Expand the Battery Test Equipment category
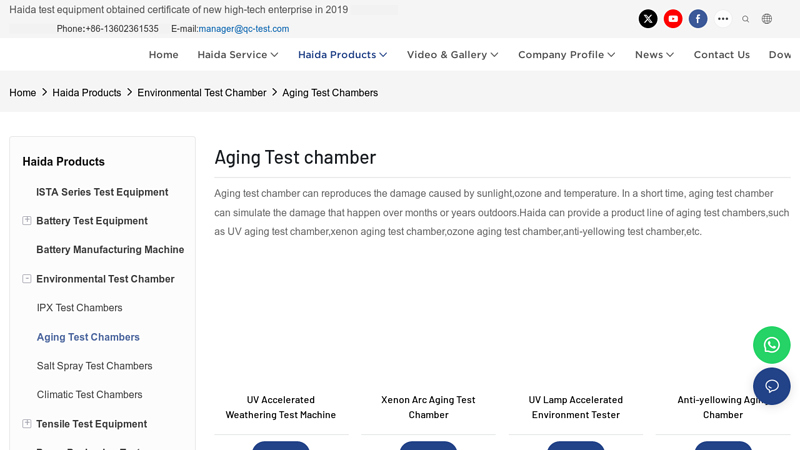800x450 pixels. [x=27, y=220]
